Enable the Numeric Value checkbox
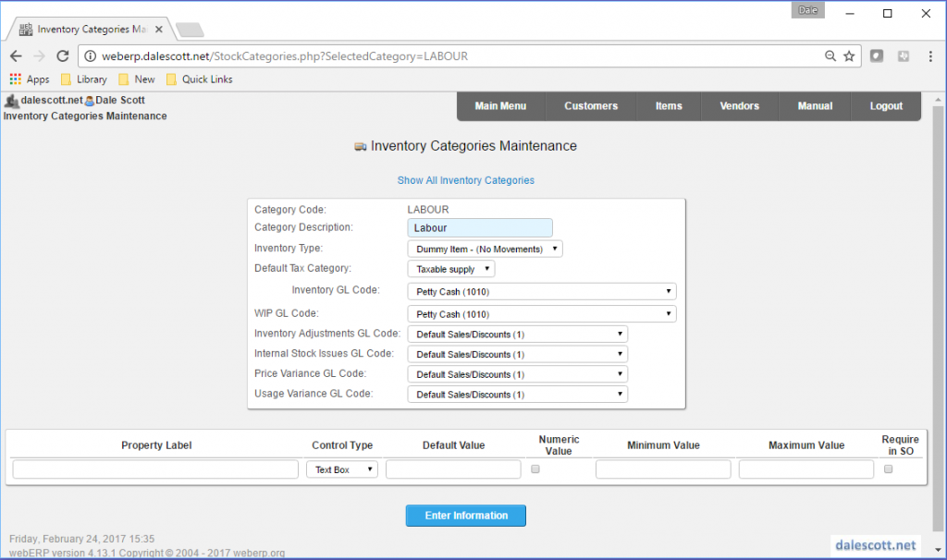The height and width of the screenshot is (560, 947). pyautogui.click(x=534, y=469)
